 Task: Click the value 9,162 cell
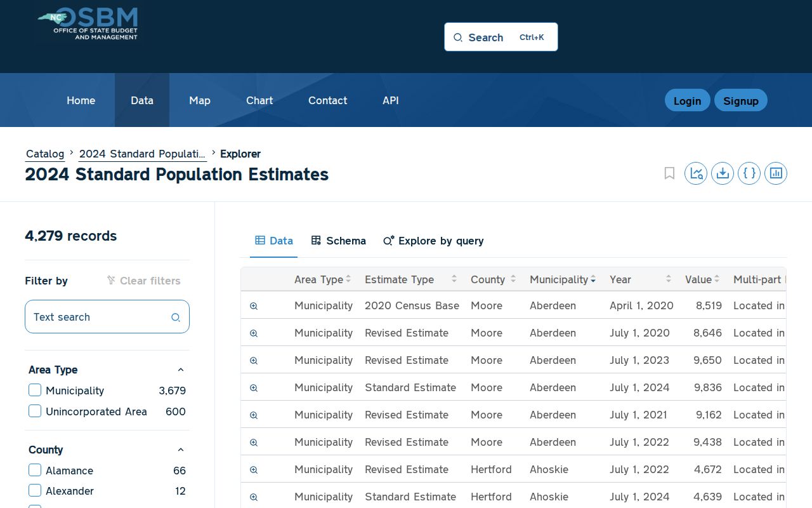coord(709,415)
